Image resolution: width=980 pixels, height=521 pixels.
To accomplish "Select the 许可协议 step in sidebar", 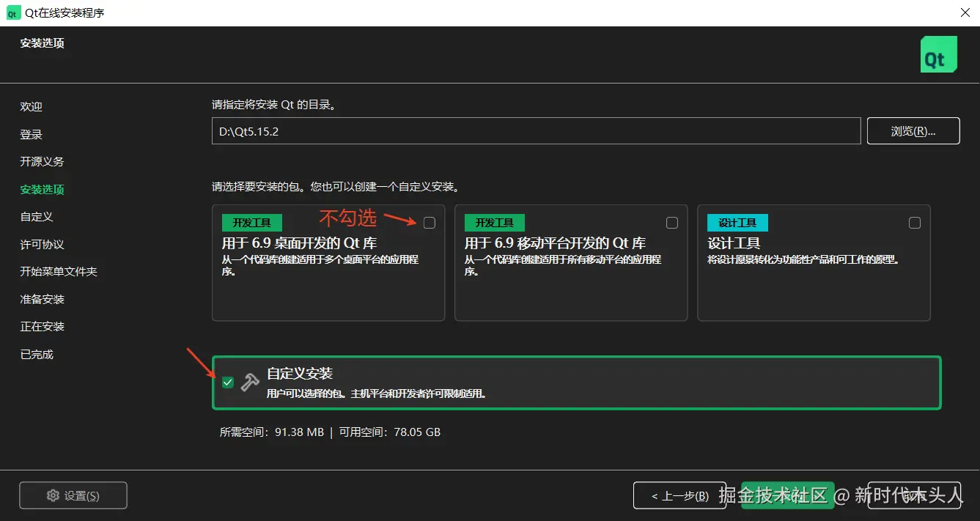I will coord(42,244).
